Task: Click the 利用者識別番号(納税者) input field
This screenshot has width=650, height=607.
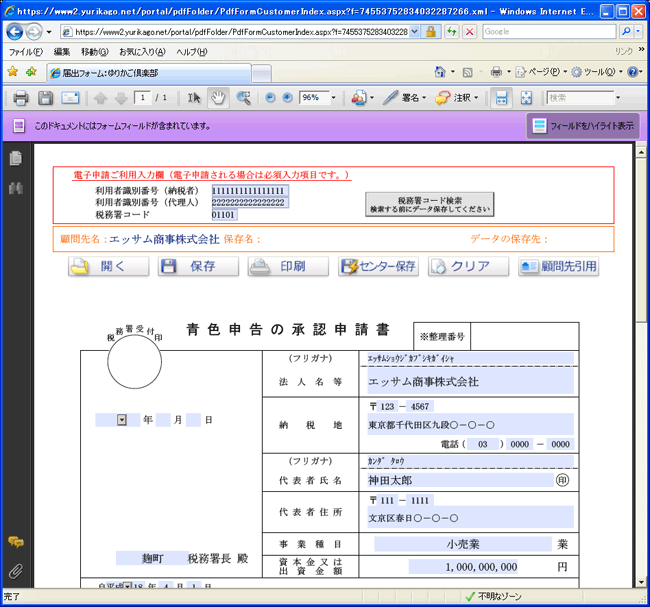Action: click(250, 191)
